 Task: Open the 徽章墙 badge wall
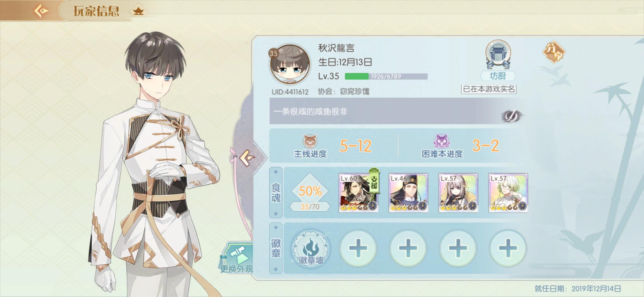310,248
